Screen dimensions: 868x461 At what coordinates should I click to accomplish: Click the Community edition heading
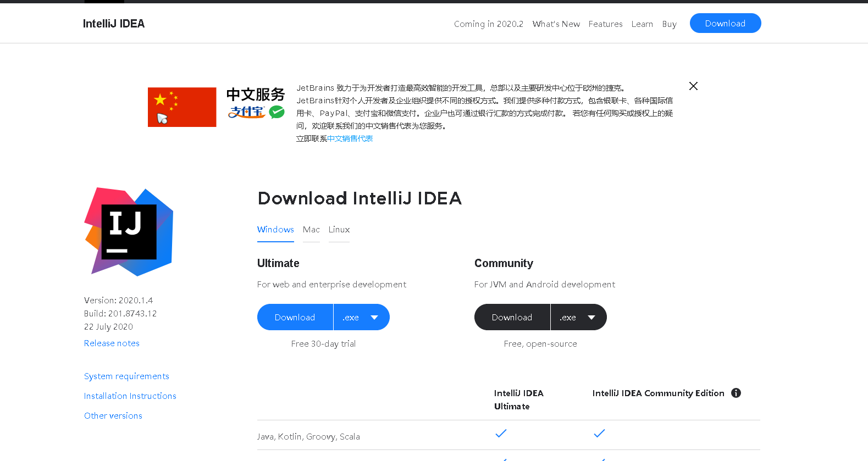point(504,263)
